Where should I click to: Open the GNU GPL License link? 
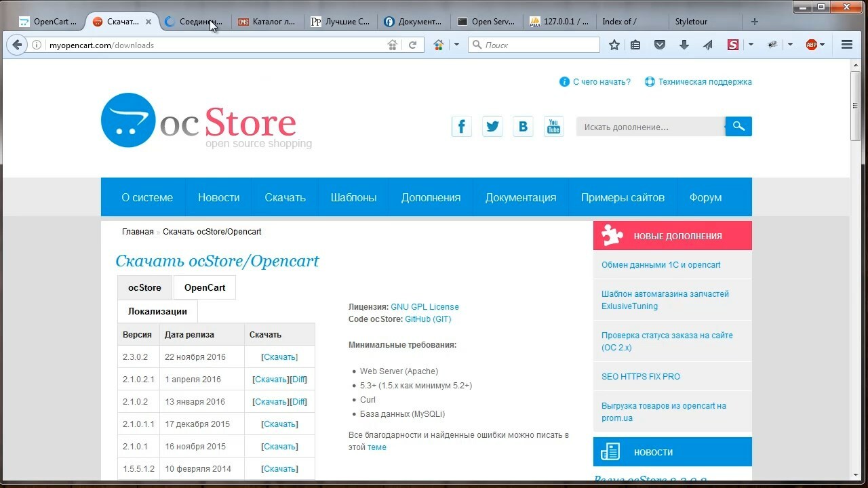425,307
